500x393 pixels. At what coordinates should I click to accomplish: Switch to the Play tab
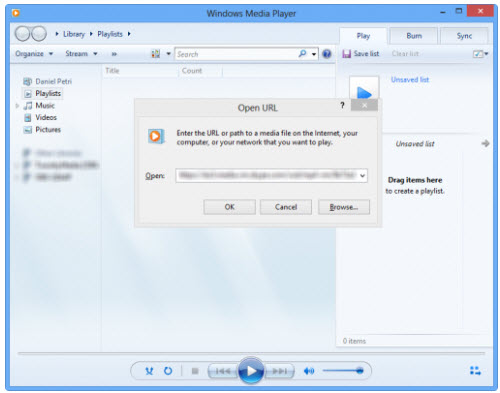pos(363,36)
